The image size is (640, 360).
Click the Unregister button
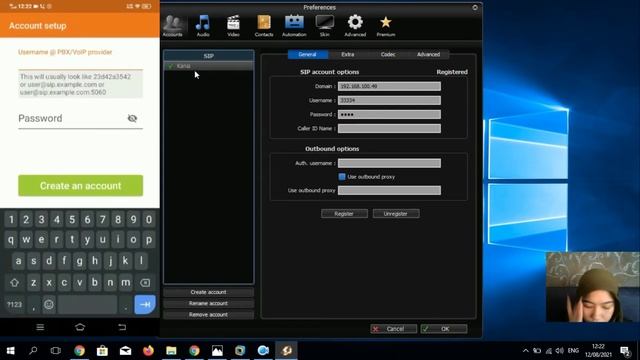[396, 213]
